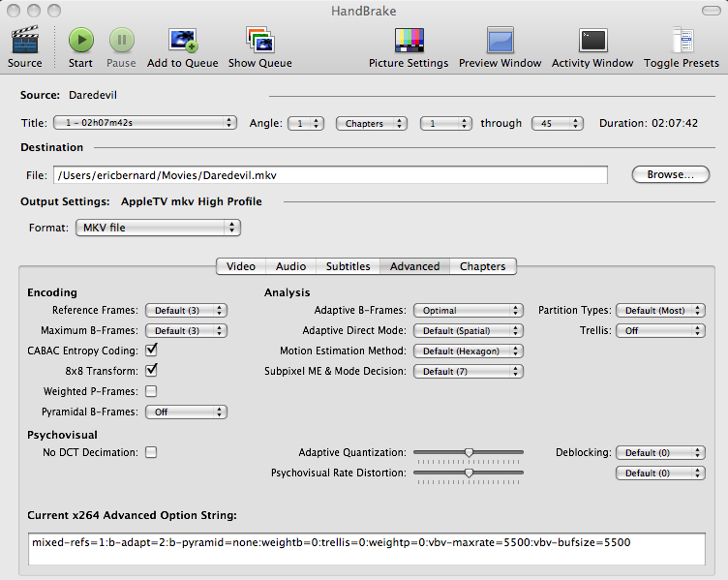Open the Pyramidal B-Frames dropdown
The height and width of the screenshot is (580, 728).
tap(186, 412)
